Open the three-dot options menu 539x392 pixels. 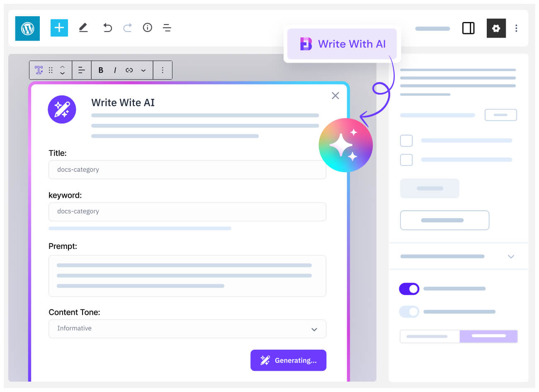pyautogui.click(x=516, y=27)
